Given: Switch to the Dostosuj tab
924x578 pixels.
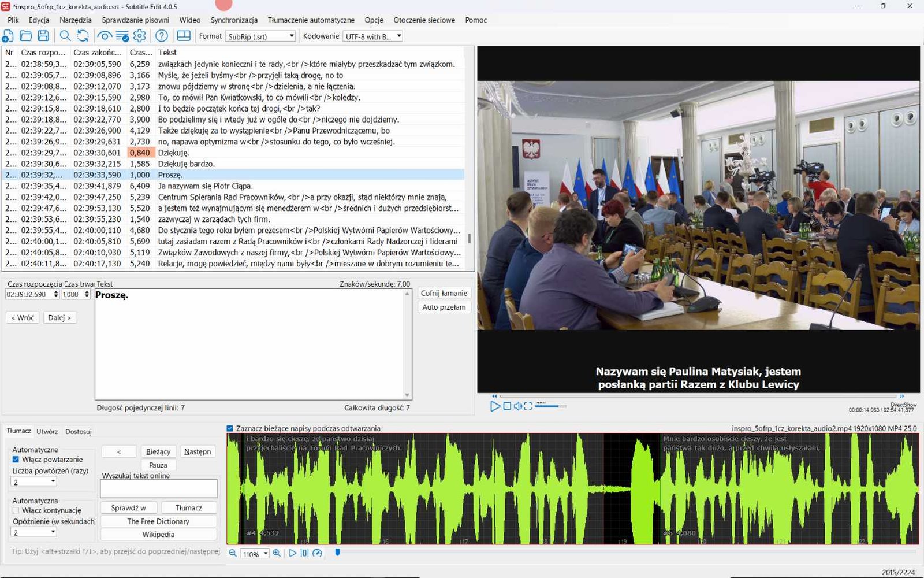Looking at the screenshot, I should 79,431.
